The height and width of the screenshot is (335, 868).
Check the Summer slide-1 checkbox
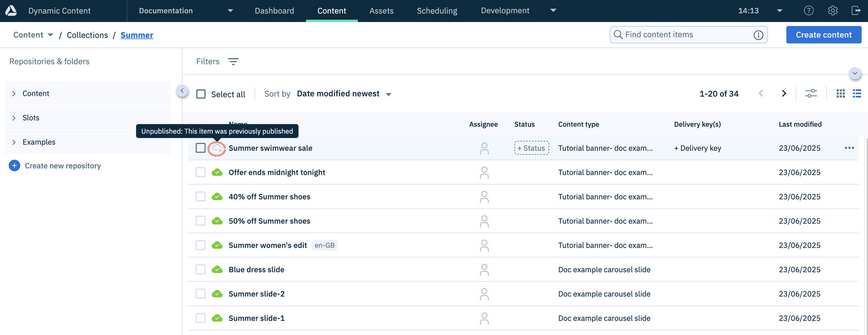[200, 318]
